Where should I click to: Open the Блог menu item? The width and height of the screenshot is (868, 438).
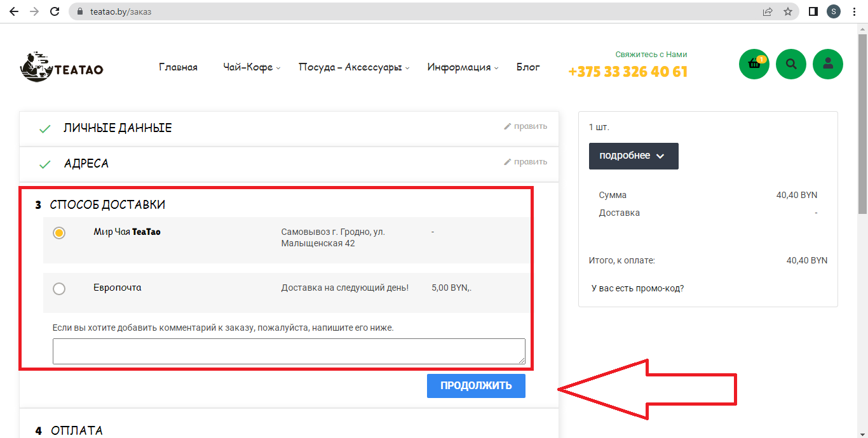coord(528,67)
